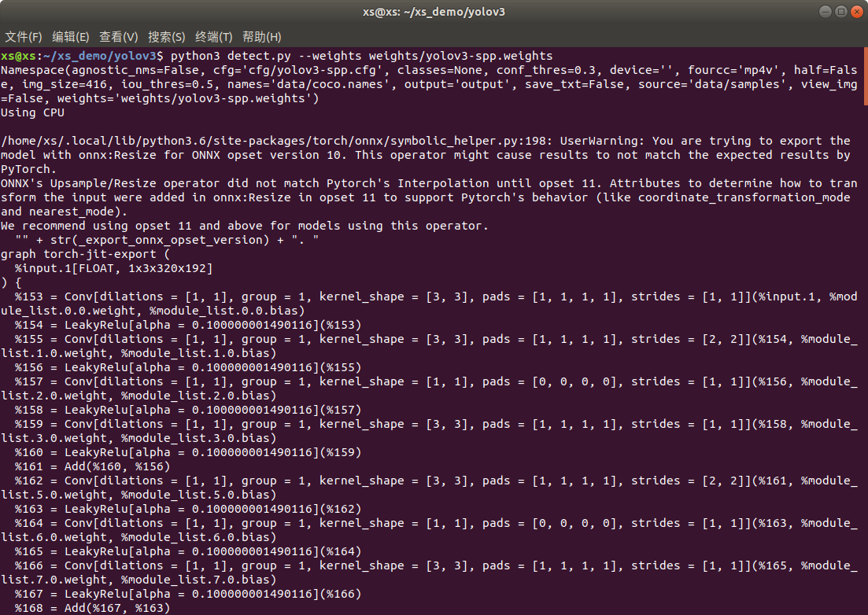The width and height of the screenshot is (868, 615).
Task: Click the LeakyRelu line for %154
Action: tap(181, 325)
